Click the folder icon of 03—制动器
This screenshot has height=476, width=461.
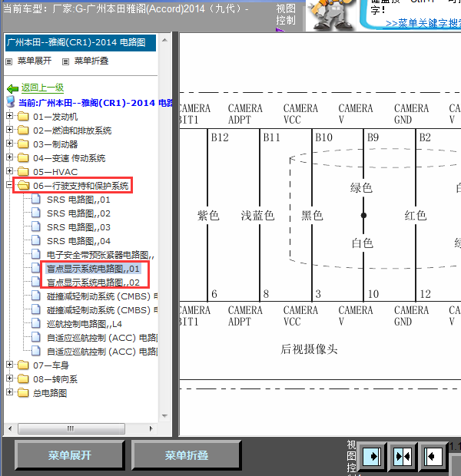23,144
